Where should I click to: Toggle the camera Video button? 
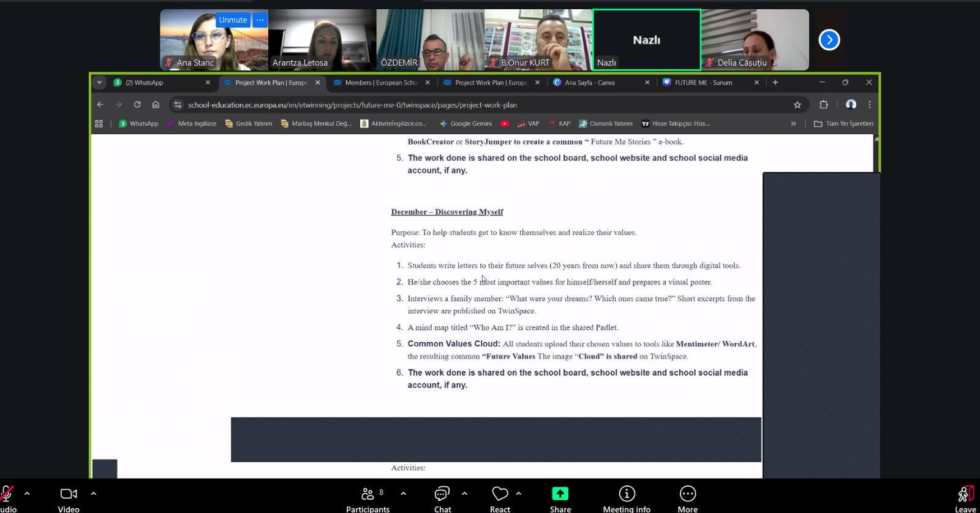point(69,498)
